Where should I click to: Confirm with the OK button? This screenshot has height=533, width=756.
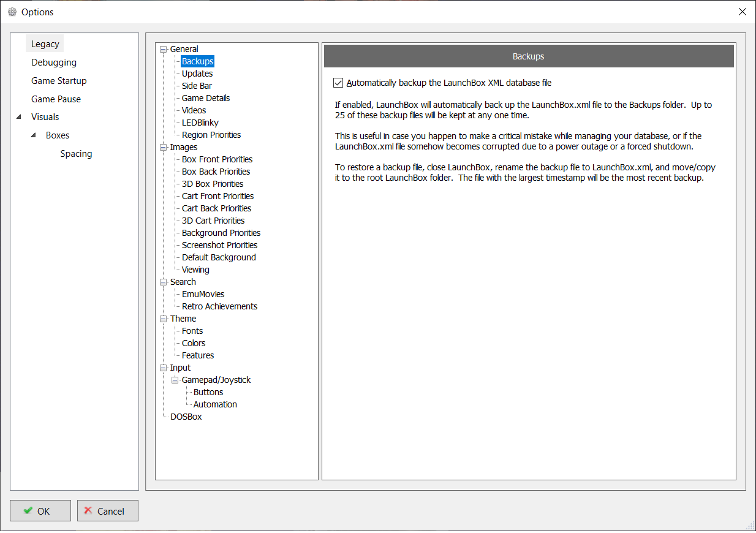[x=40, y=511]
